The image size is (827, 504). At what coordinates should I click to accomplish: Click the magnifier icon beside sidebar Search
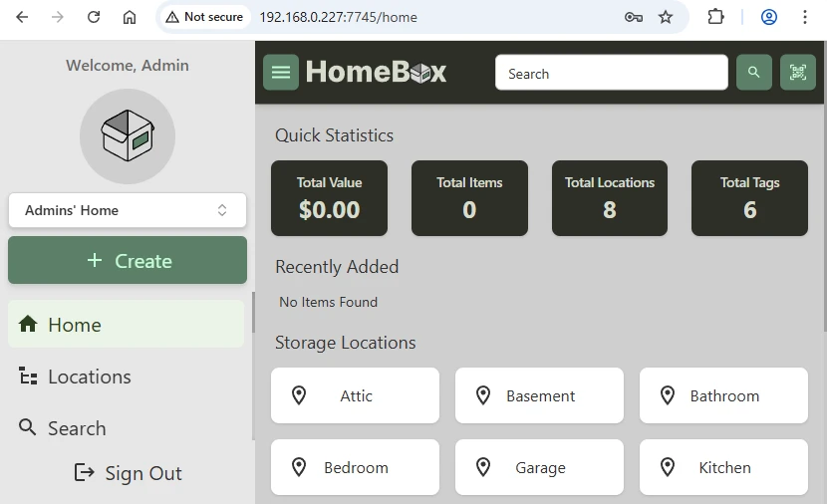point(28,427)
